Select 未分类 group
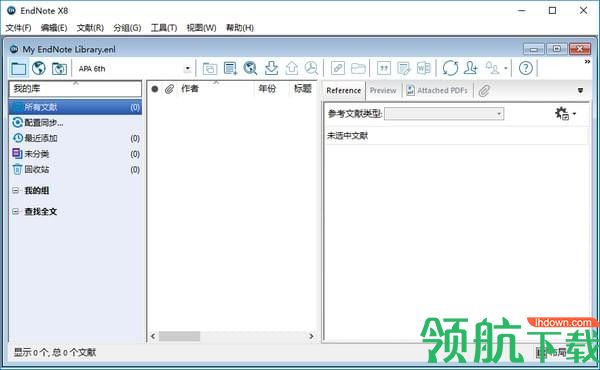Viewport: 600px width, 370px height. coord(75,154)
